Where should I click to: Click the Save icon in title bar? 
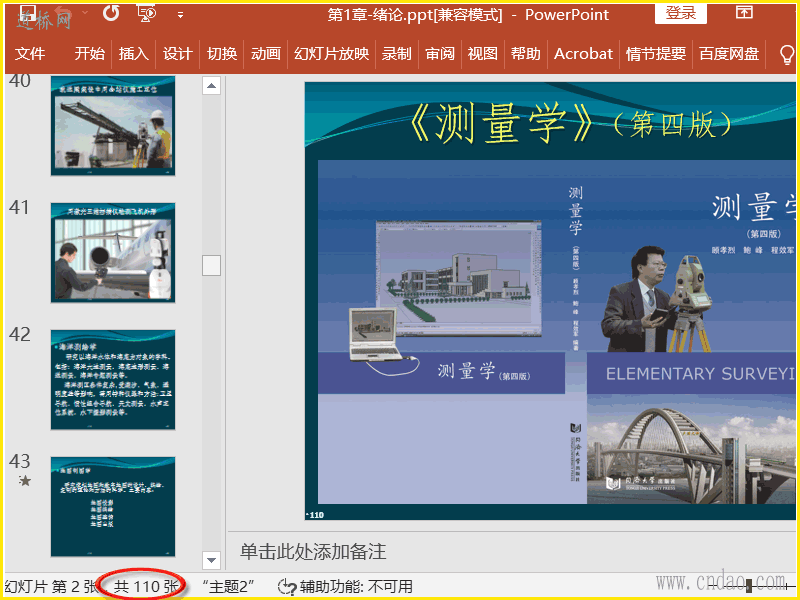pos(28,14)
